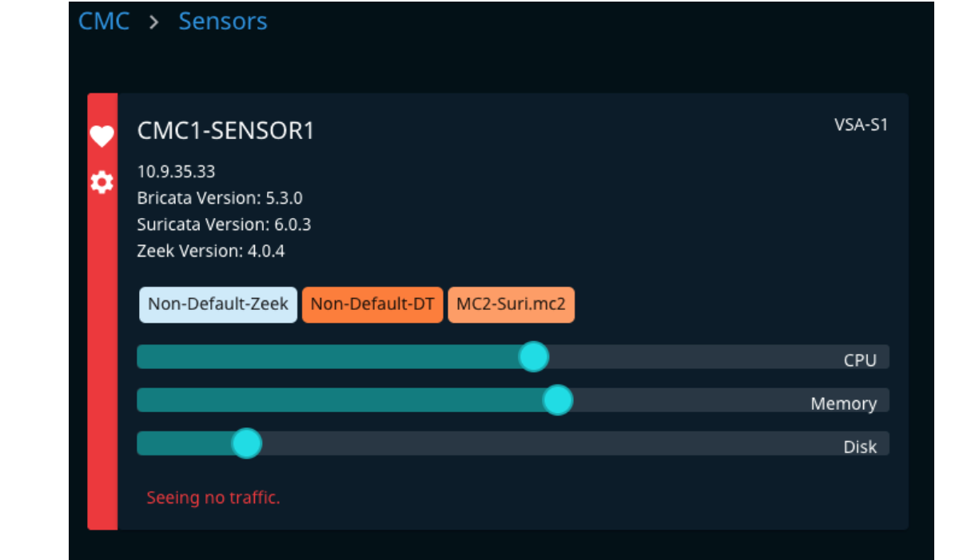Screen dimensions: 979x560
Task: Click the breadcrumb chevron separator
Action: [154, 22]
